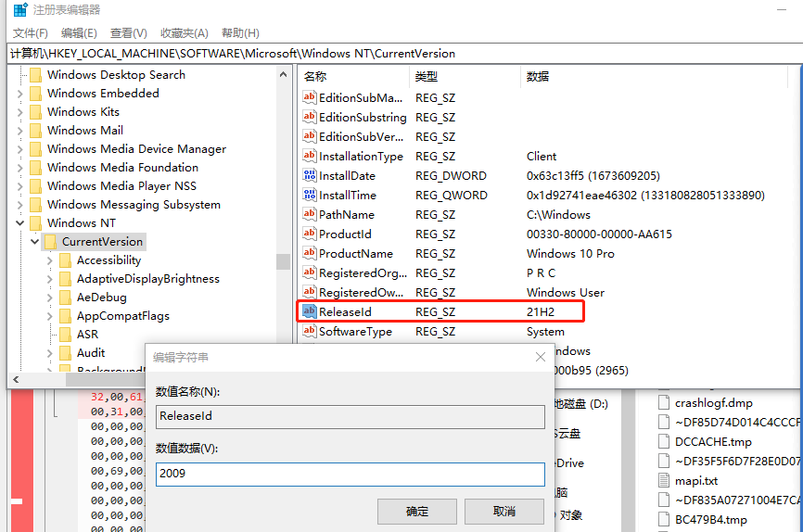Expand Windows Media Device Manager key
This screenshot has height=532, width=803.
[20, 149]
